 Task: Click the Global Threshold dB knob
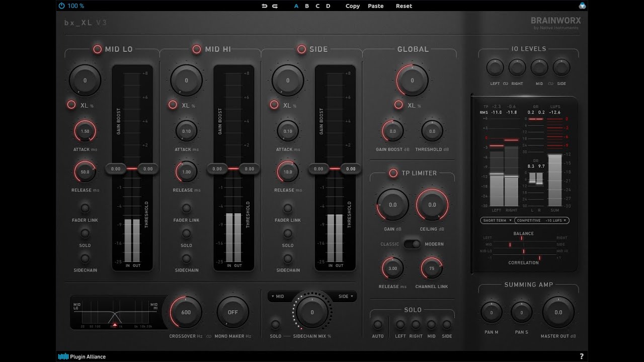click(x=432, y=131)
